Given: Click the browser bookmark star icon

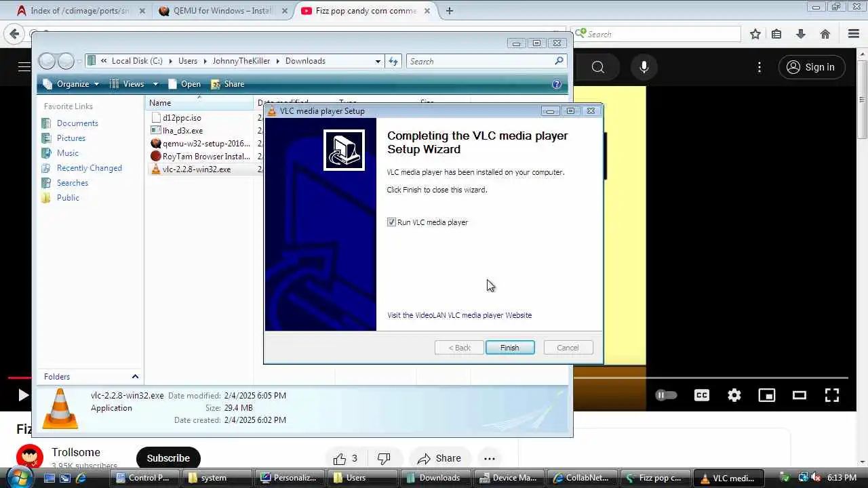Looking at the screenshot, I should [755, 34].
